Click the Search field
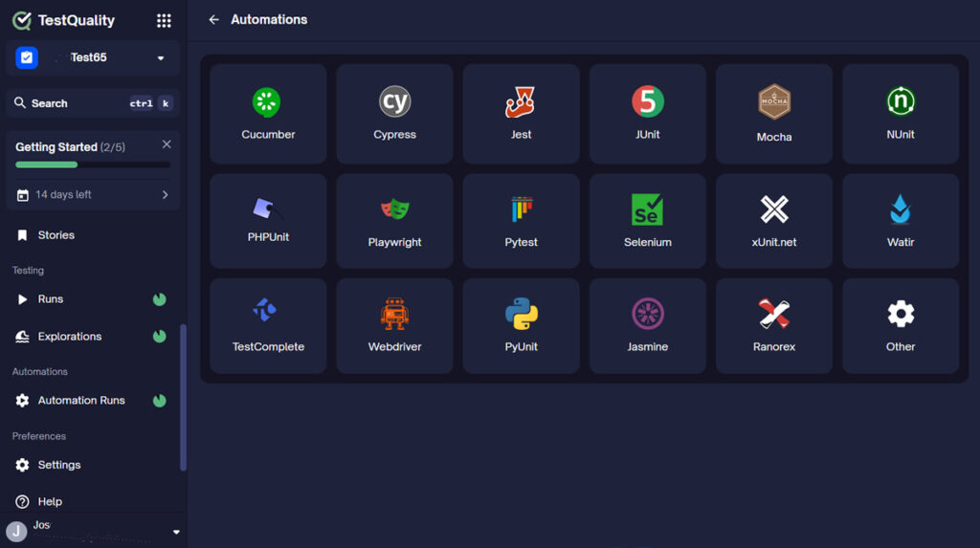Viewport: 980px width, 548px height. point(93,103)
